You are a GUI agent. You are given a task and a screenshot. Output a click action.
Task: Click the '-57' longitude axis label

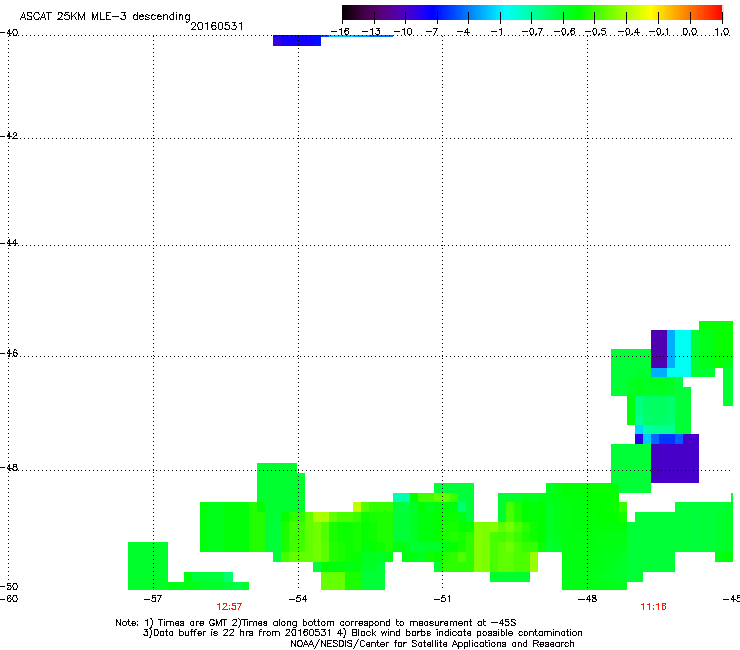(x=152, y=599)
